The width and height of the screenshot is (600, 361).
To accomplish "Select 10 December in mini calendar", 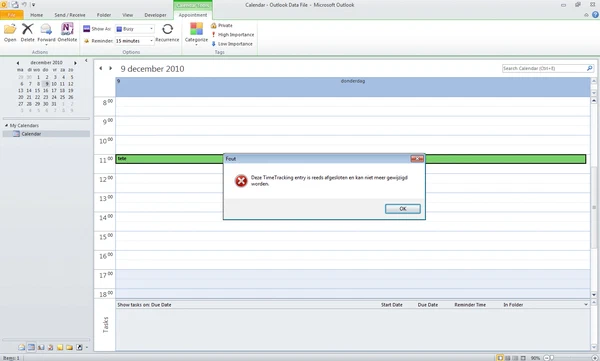I will coord(54,84).
